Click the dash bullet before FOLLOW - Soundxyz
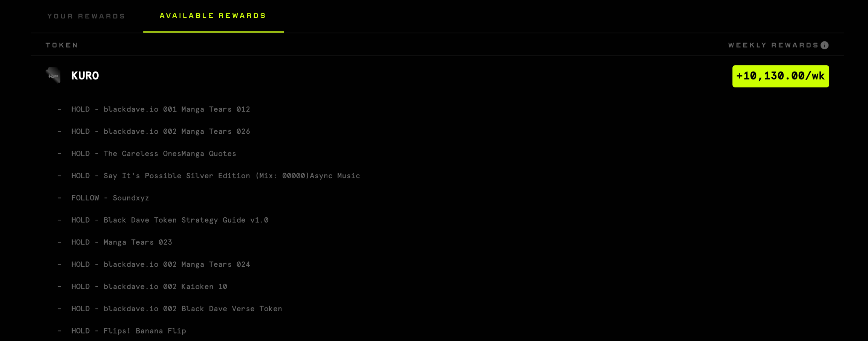This screenshot has height=341, width=868. tap(59, 198)
